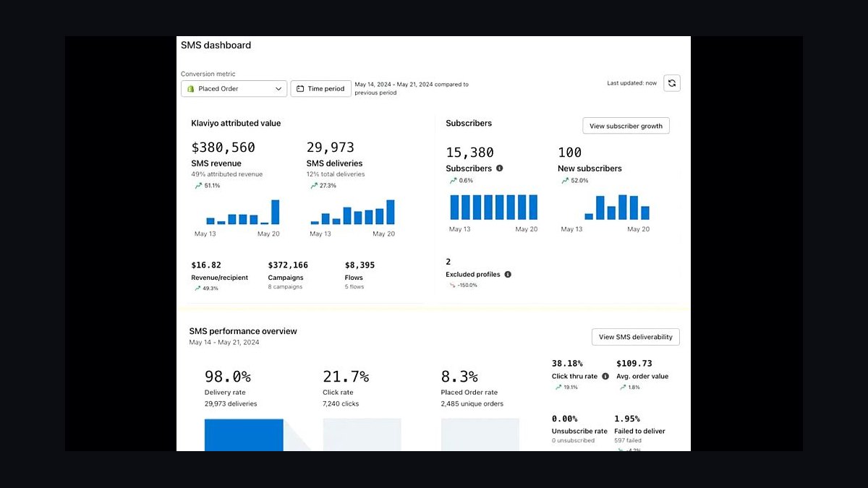The width and height of the screenshot is (868, 488).
Task: Click the 8.3% Placed Order rate value
Action: click(459, 377)
